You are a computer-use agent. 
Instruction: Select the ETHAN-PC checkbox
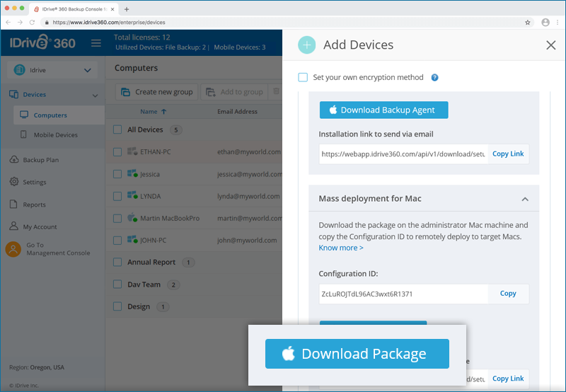click(x=117, y=152)
